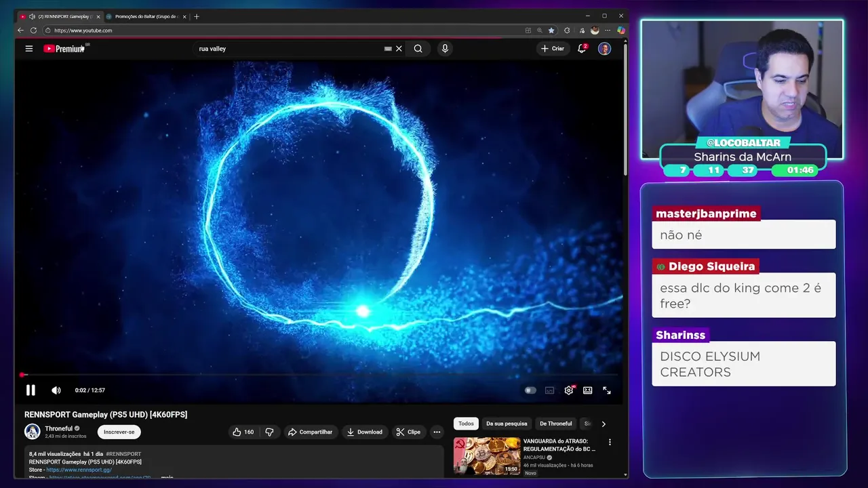Image resolution: width=868 pixels, height=488 pixels.
Task: Like the video (160 likes)
Action: [243, 432]
